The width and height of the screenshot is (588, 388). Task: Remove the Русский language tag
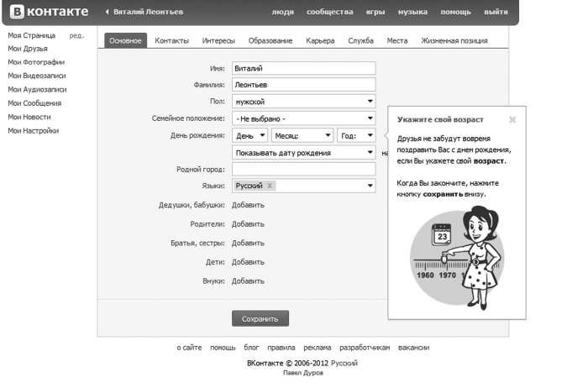pos(270,186)
